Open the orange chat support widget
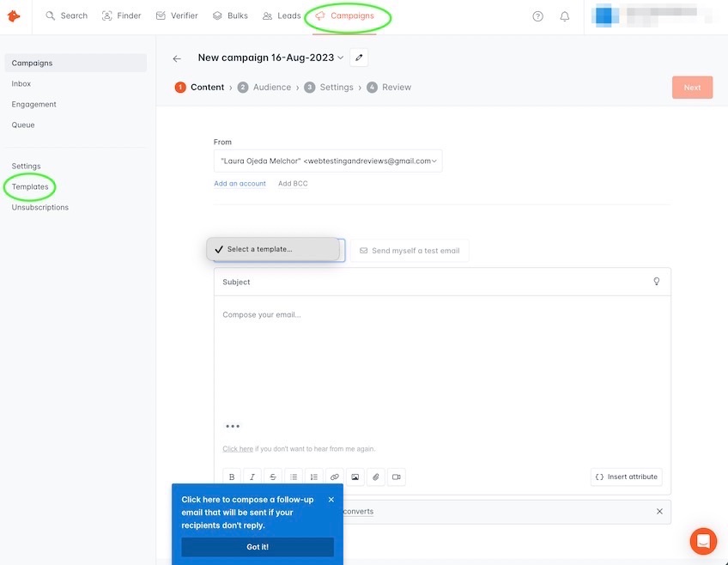 coord(703,541)
